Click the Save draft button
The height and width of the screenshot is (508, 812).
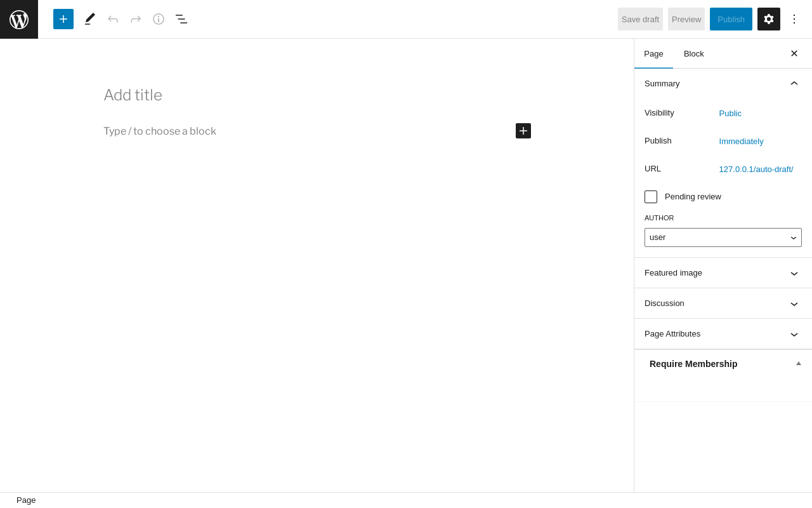[640, 19]
